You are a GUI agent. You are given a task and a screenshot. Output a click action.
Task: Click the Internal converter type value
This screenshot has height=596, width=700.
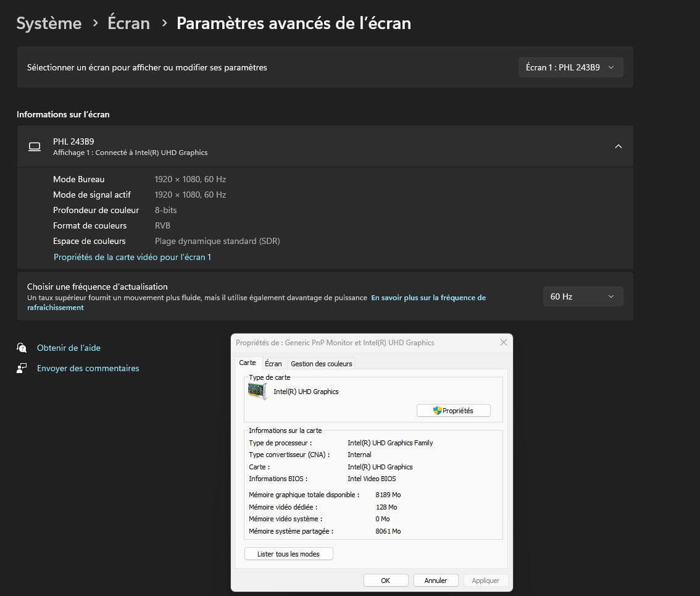tap(359, 455)
